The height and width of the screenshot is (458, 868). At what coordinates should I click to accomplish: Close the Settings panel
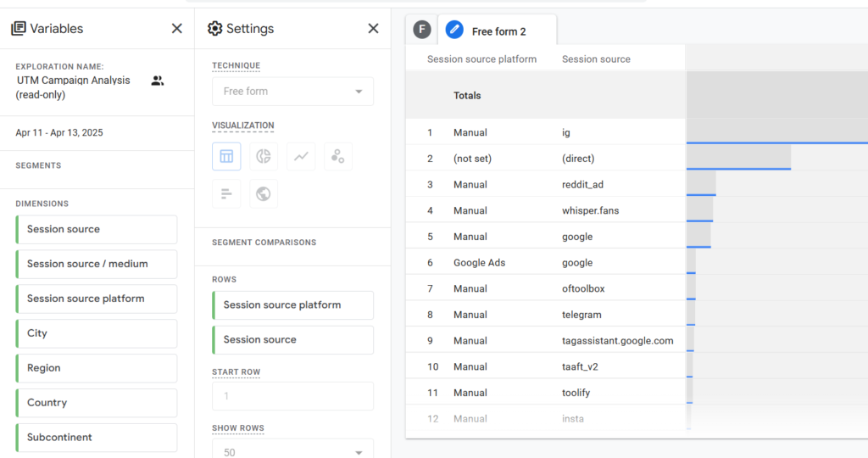pyautogui.click(x=373, y=28)
